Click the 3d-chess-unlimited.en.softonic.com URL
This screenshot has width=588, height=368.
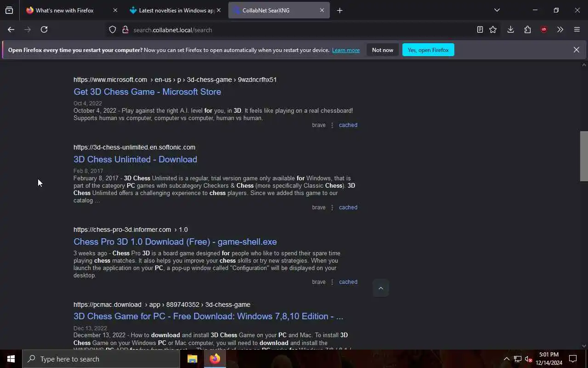pyautogui.click(x=134, y=147)
